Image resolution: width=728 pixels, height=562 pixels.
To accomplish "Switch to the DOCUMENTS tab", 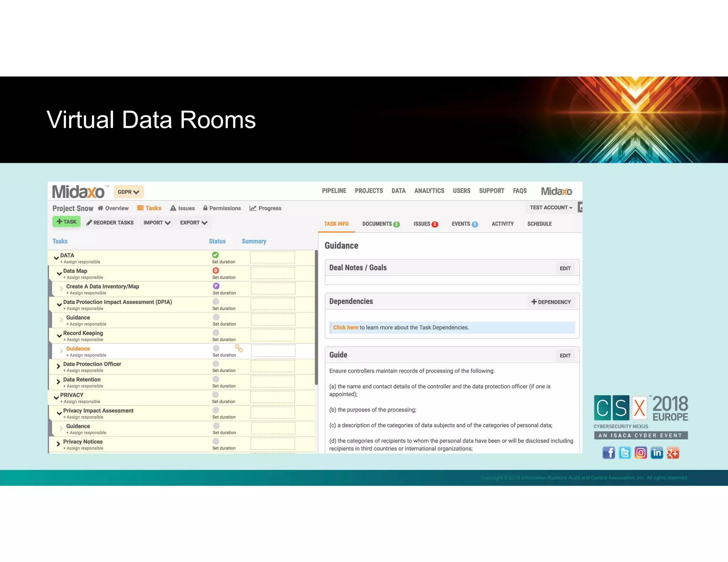I will point(380,224).
